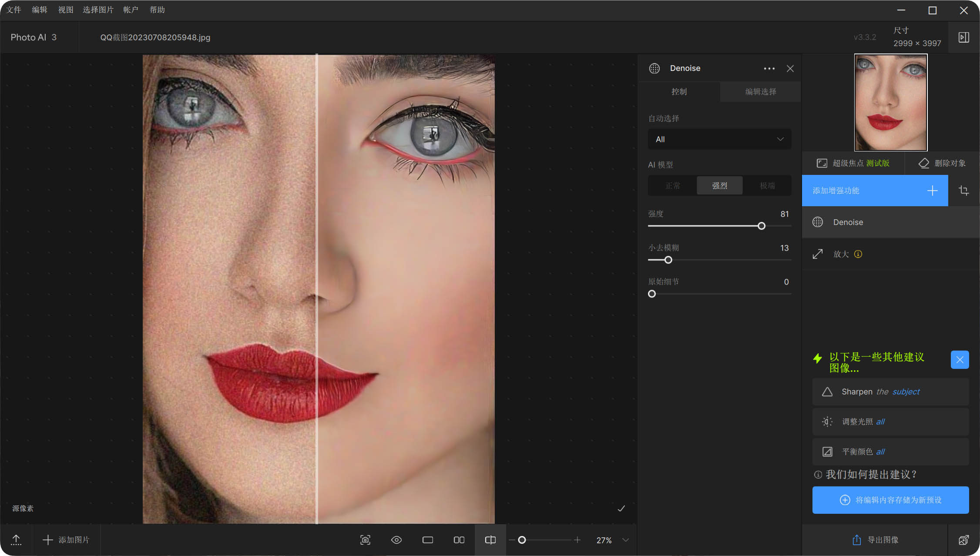The width and height of the screenshot is (980, 556).
Task: Adjust the 原始细节 slider handle
Action: point(652,294)
